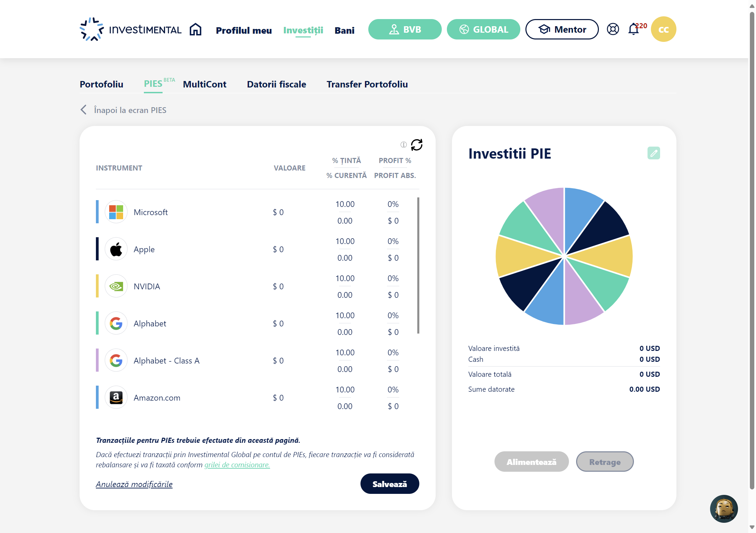Screen dimensions: 756x533
Task: Click the Înapoi la ecran PIES text
Action: pyautogui.click(x=130, y=110)
